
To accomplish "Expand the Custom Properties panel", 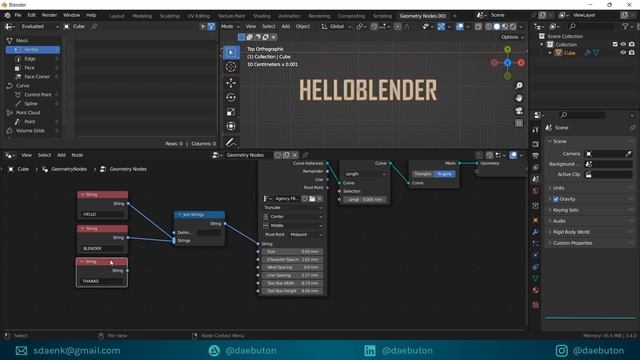I will 572,243.
